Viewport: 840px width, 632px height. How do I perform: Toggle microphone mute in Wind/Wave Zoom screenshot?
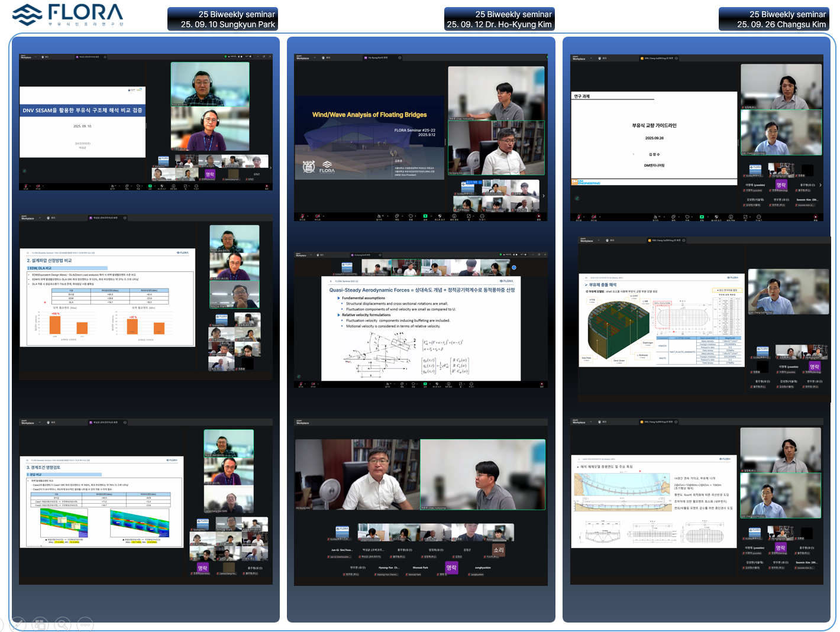click(302, 216)
